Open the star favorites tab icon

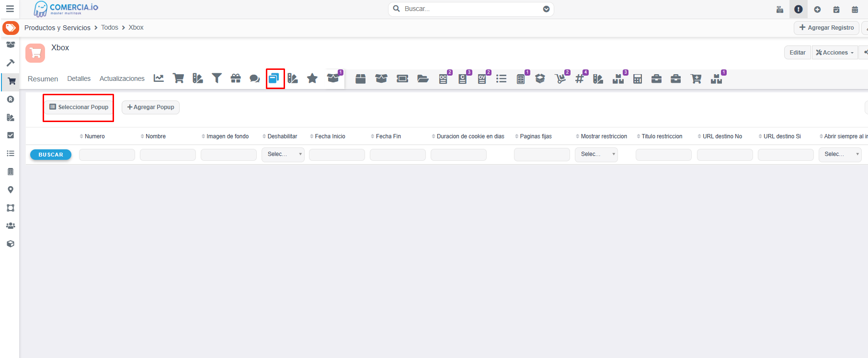(x=312, y=78)
